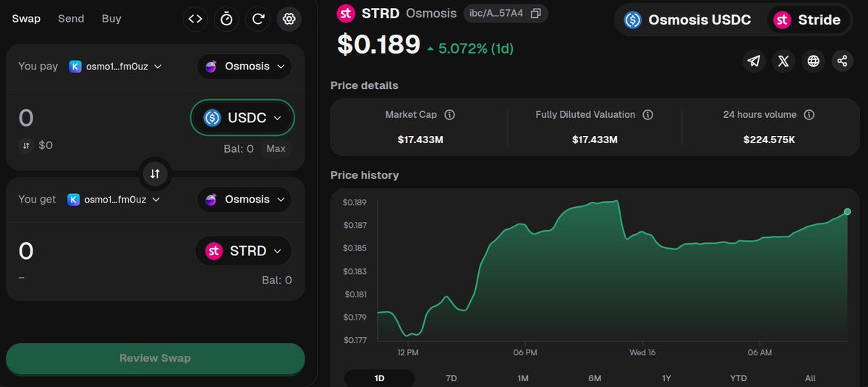Select the 1M price range
The height and width of the screenshot is (387, 868).
523,378
